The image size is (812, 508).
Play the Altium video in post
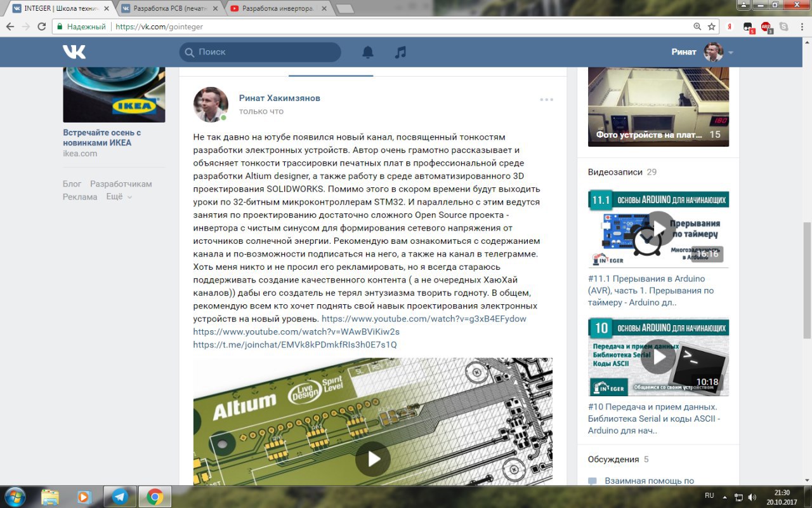pos(373,458)
